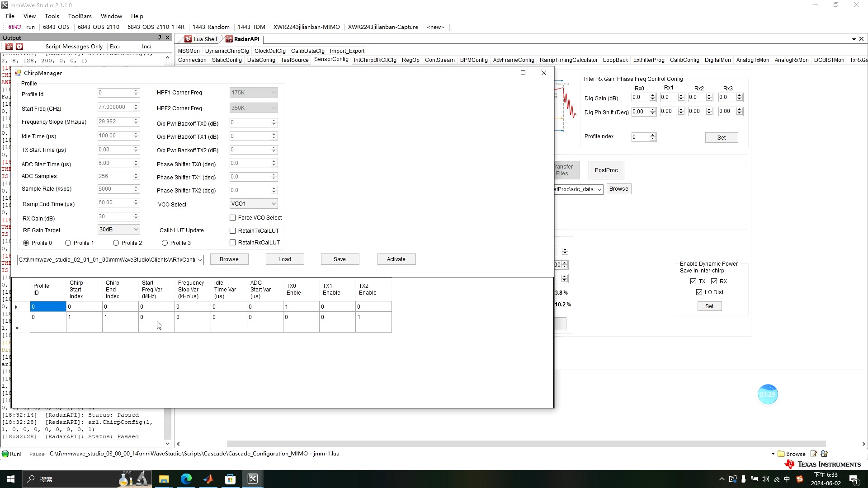Click the magnifier-and-pencil script icon
The image size is (868, 488).
click(824, 454)
